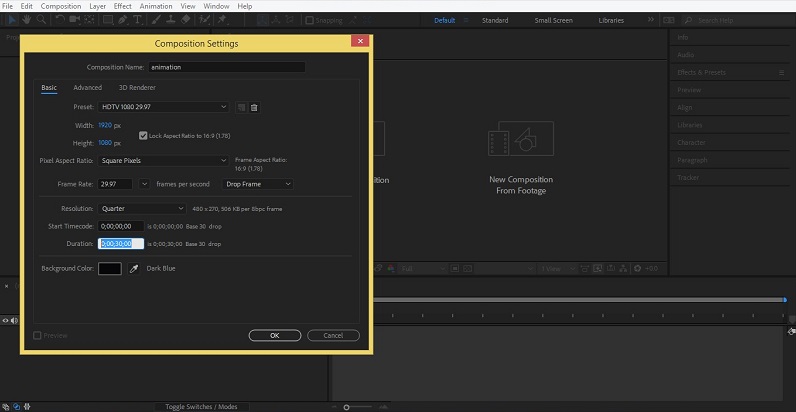Toggle the video eye column in timeline
Screen dimensions: 796x412
6,320
